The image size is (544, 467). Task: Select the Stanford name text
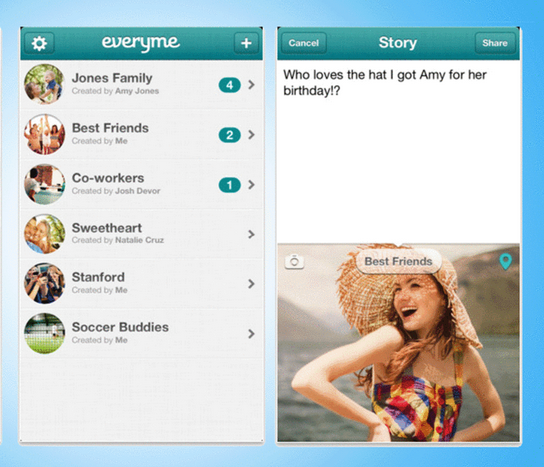point(98,277)
